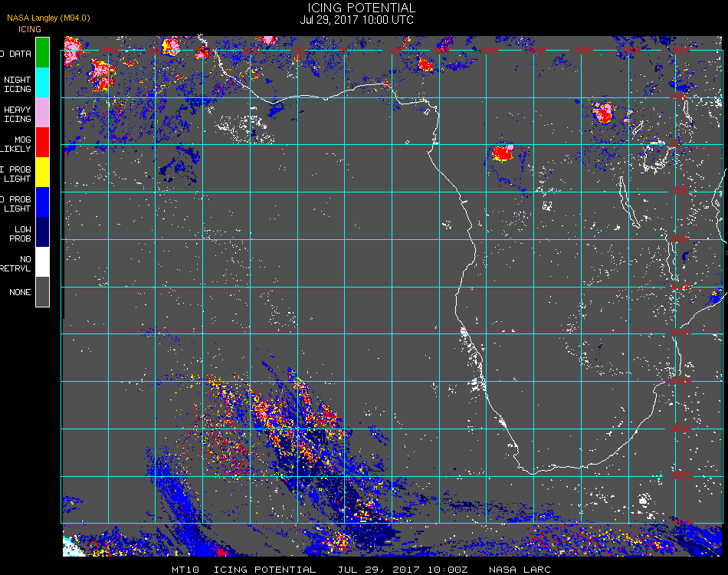Click the 'LOW PROB' legend label
The width and height of the screenshot is (728, 575).
(x=21, y=234)
